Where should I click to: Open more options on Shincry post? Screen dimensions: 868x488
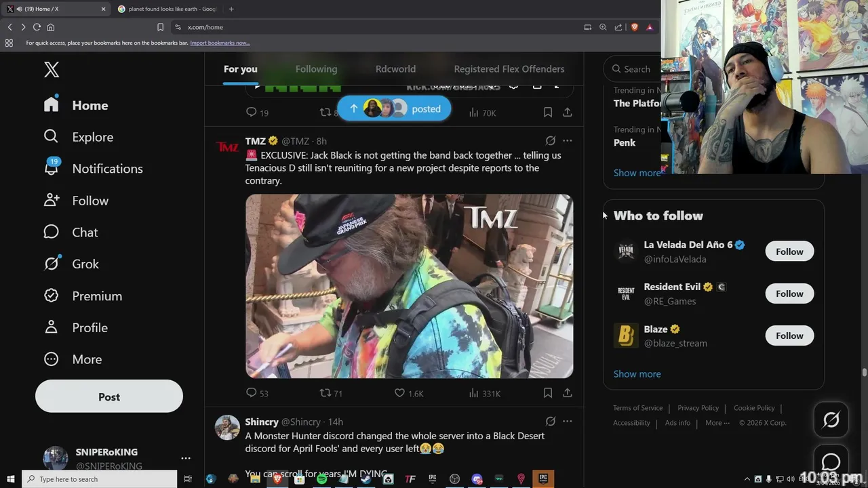[x=568, y=421]
